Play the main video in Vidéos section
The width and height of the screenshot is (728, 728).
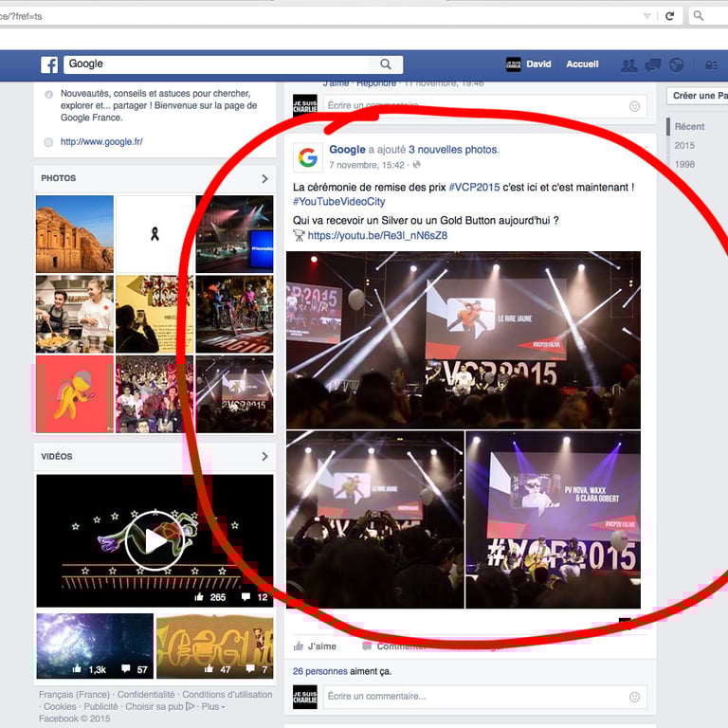pos(155,541)
